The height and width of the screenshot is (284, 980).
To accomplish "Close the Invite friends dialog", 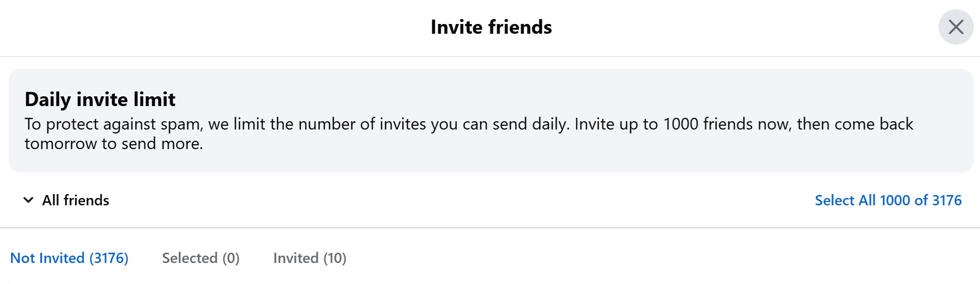I will coord(956,27).
